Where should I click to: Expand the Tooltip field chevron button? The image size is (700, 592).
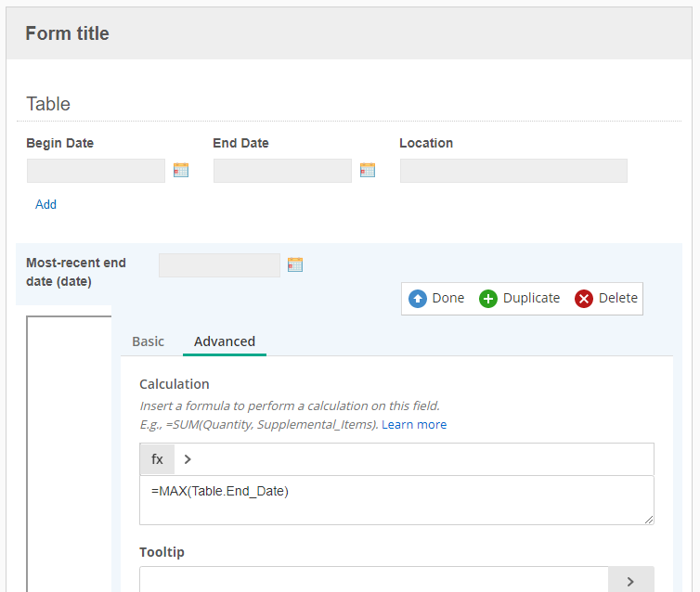(x=630, y=581)
